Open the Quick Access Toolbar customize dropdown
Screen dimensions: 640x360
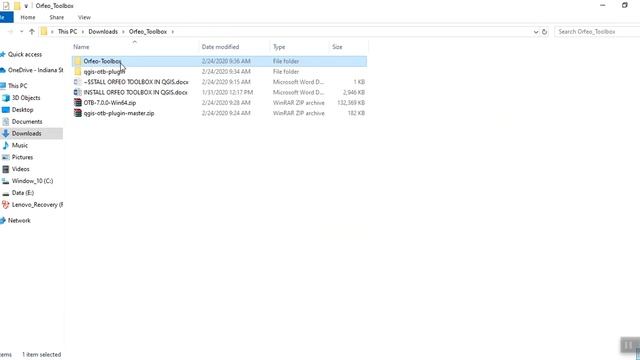(26, 6)
